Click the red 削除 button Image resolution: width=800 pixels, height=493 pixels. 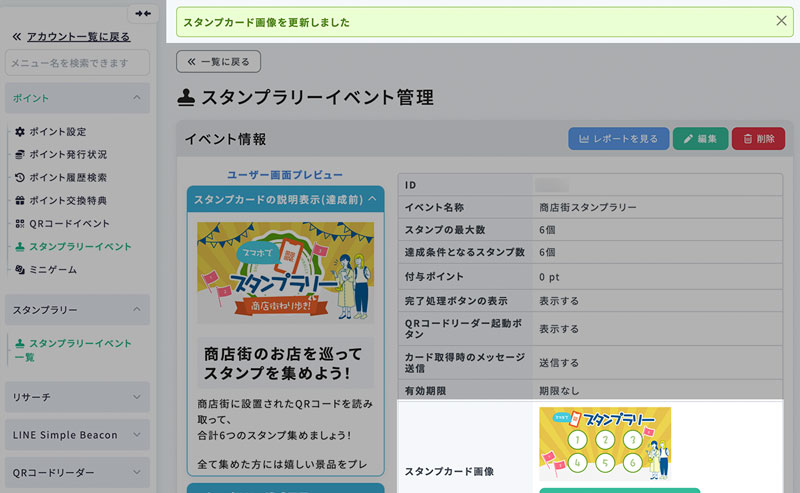[x=758, y=139]
